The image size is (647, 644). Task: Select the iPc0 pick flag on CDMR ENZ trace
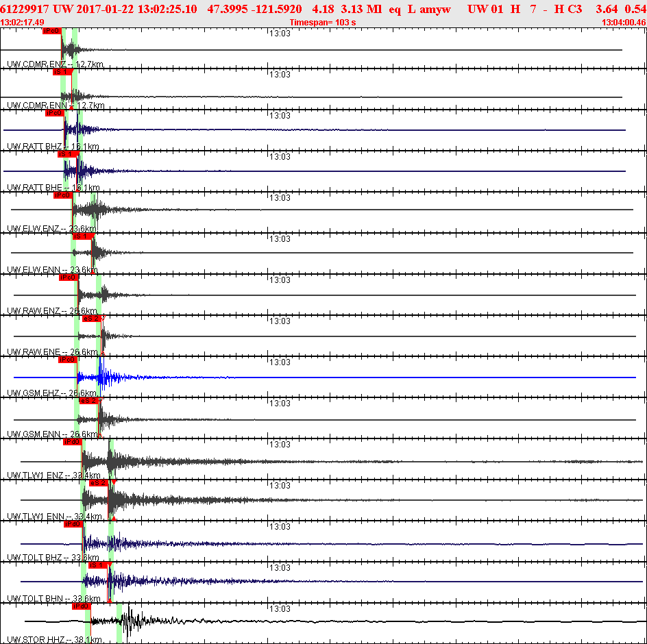point(51,31)
